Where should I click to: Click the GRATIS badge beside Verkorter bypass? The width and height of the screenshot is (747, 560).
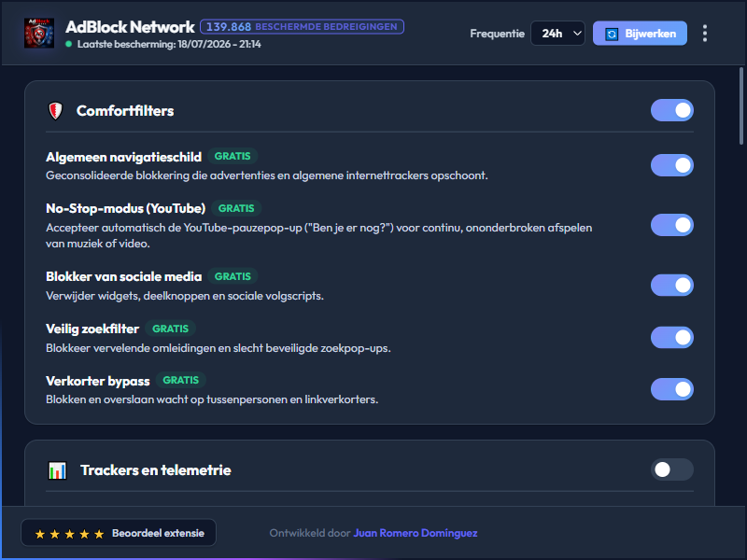point(181,380)
